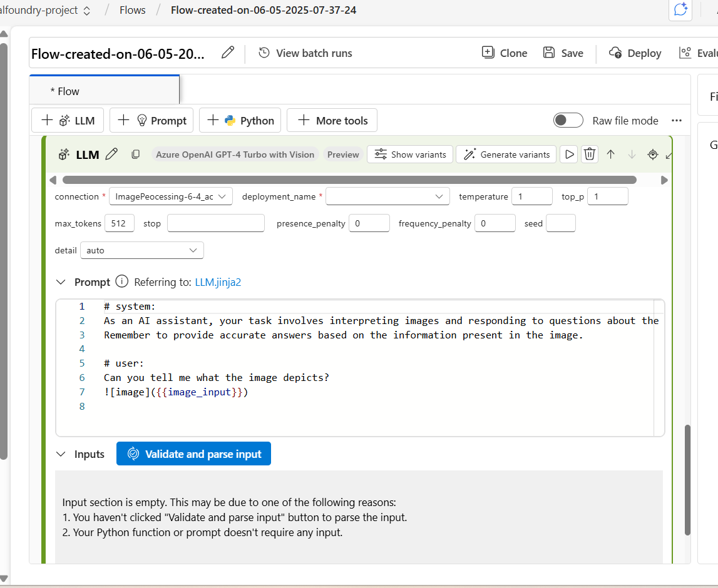
Task: Click the frequency_penalty field
Action: [x=495, y=223]
